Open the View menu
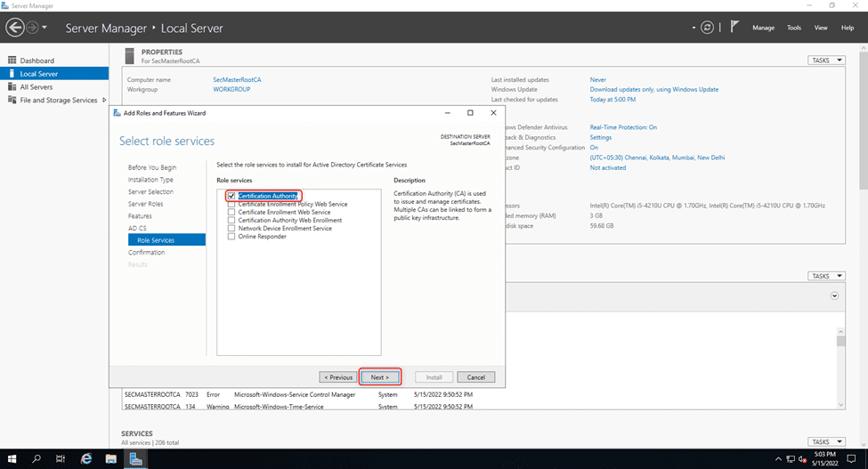The image size is (868, 469). click(x=821, y=28)
